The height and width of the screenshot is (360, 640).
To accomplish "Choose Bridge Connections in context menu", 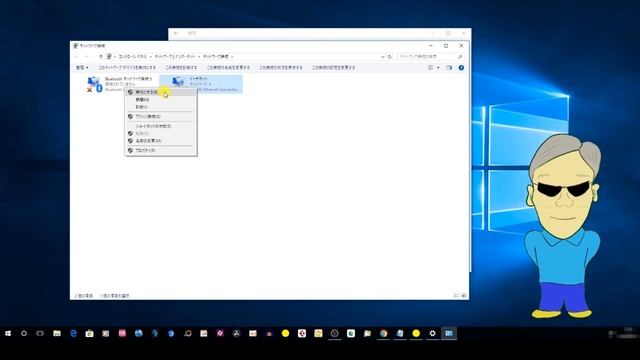I will (x=161, y=117).
